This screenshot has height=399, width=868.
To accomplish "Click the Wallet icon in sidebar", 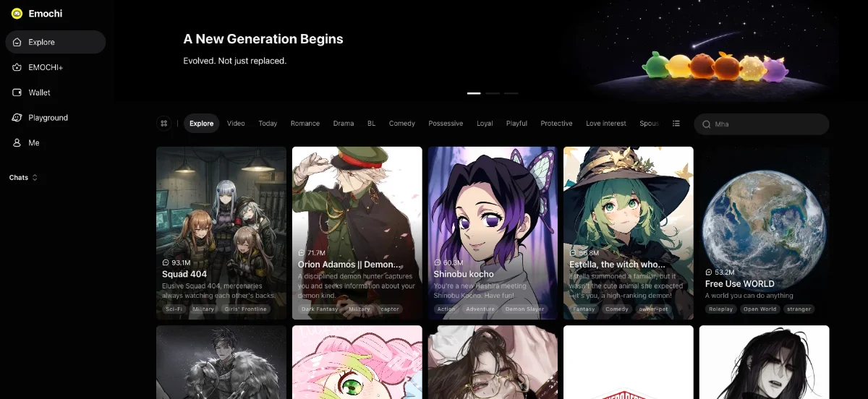I will click(17, 93).
